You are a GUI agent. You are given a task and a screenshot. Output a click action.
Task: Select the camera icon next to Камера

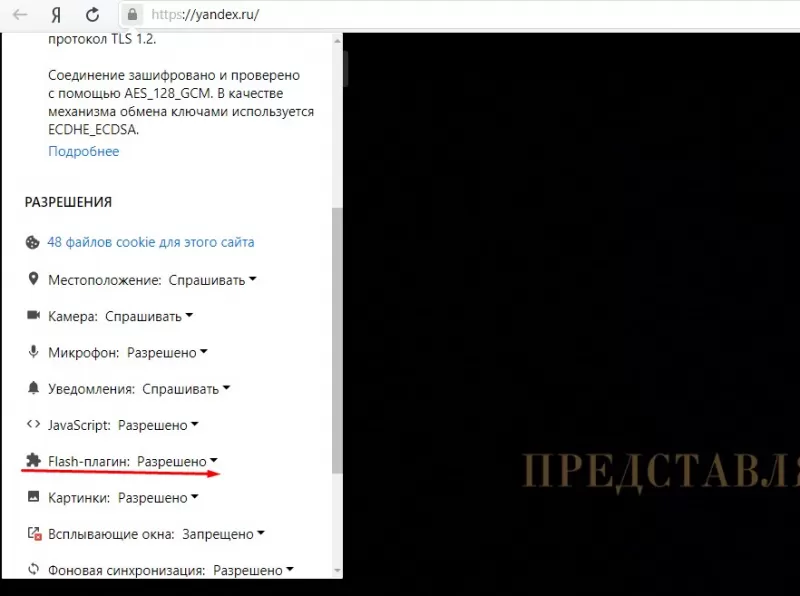pyautogui.click(x=32, y=316)
